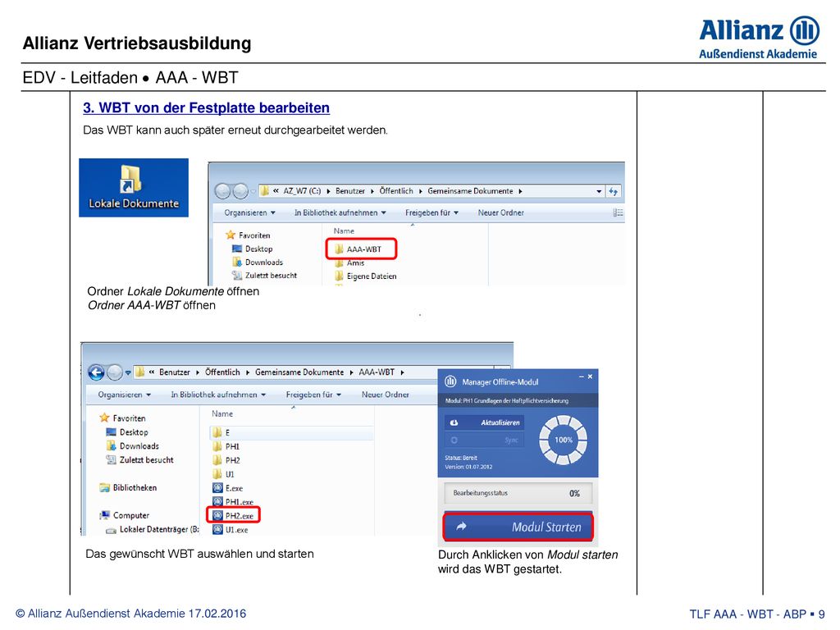840x630 pixels.
Task: Select the PH2.exe file
Action: [233, 516]
